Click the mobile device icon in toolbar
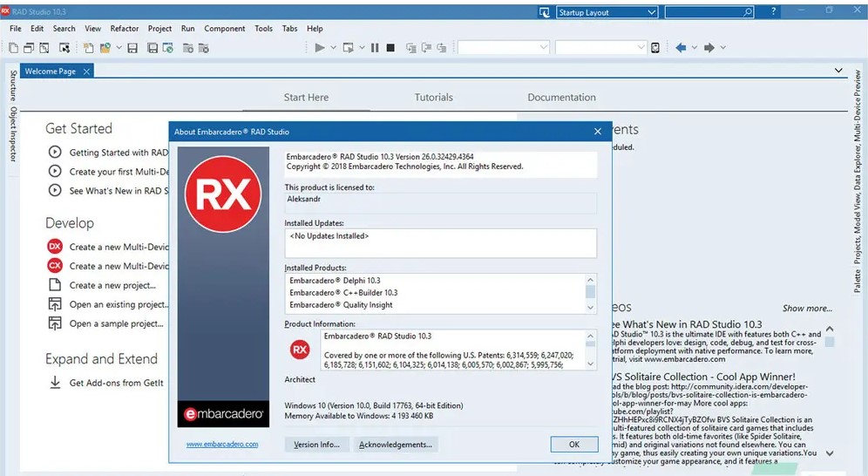 coord(655,48)
